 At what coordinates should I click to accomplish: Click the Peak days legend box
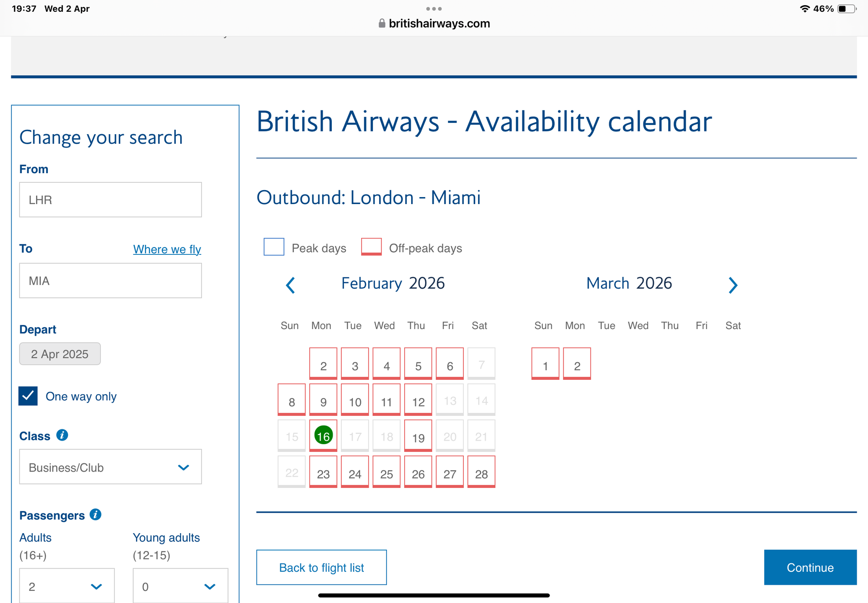tap(274, 247)
